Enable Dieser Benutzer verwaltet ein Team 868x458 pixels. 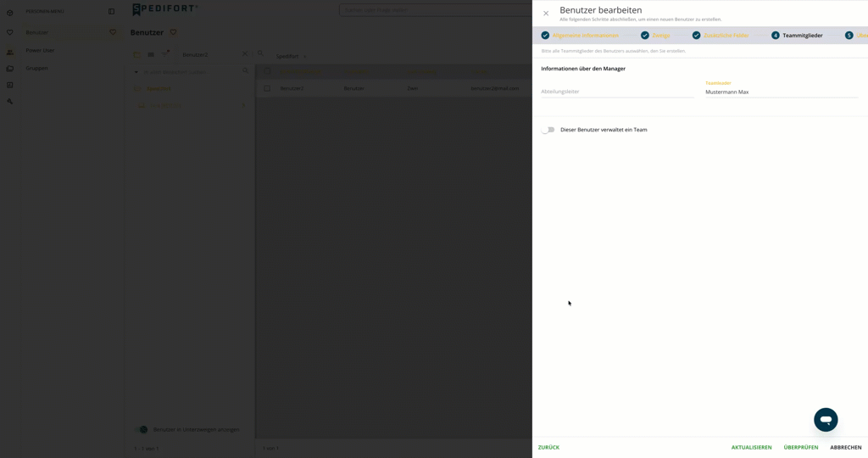pos(548,130)
